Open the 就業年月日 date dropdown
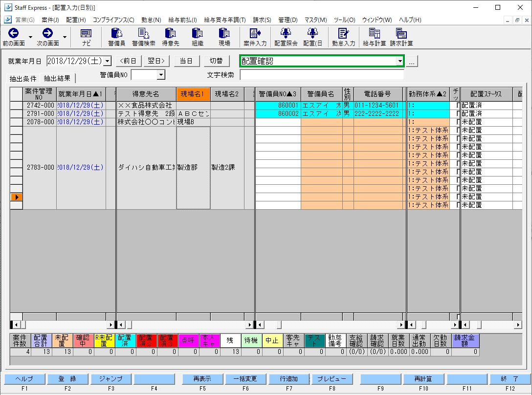The width and height of the screenshot is (532, 395). [x=107, y=61]
